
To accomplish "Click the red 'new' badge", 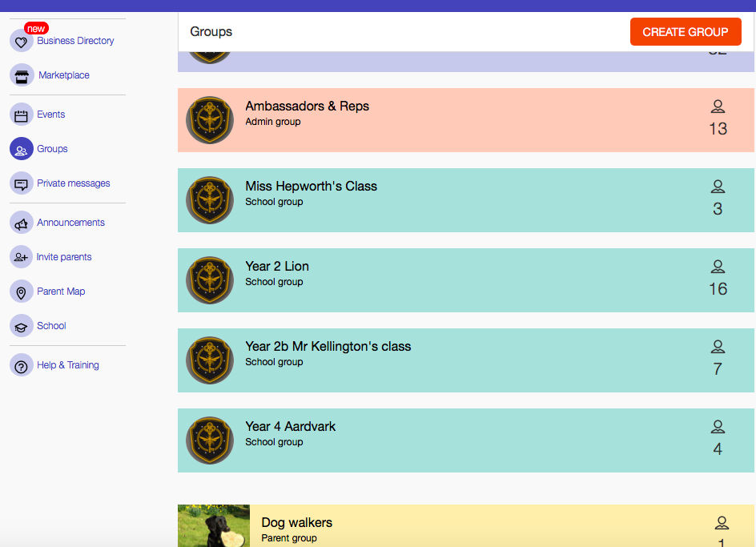I will [36, 29].
